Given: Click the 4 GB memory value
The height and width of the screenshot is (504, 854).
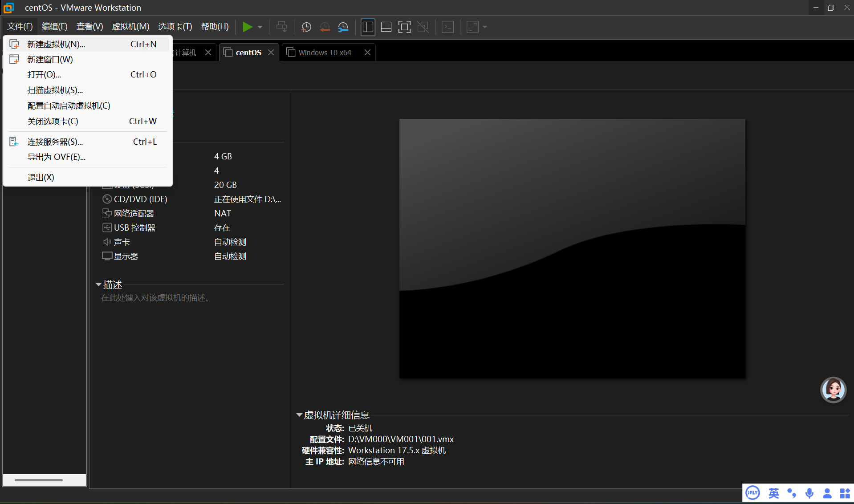Looking at the screenshot, I should (223, 156).
